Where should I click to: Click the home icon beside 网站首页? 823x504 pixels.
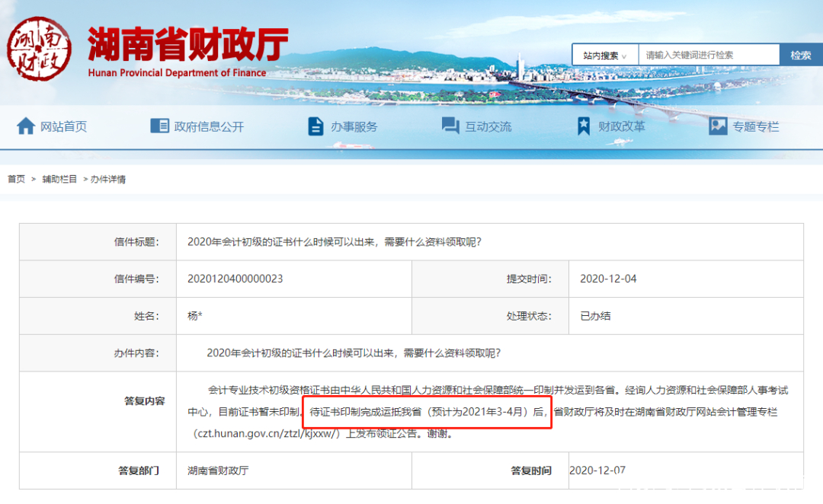26,126
